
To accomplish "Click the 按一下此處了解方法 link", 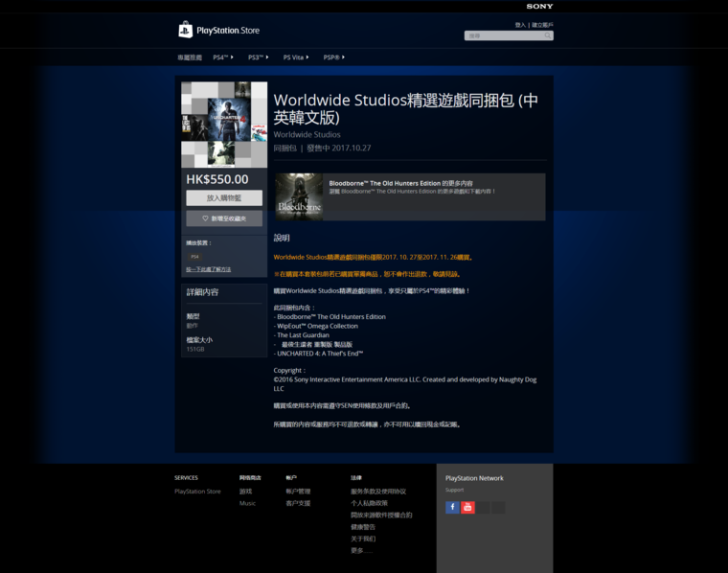I will pos(209,269).
